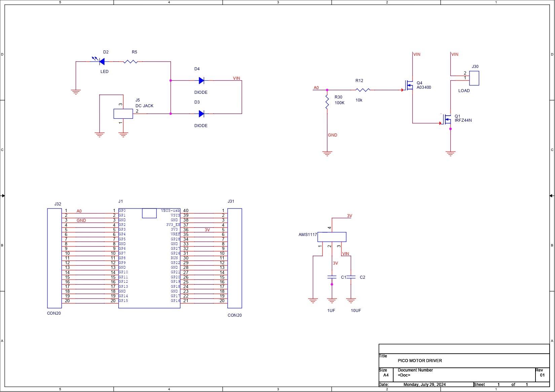Click the 3V label above AMS1117 pin 4
Image resolution: width=555 pixels, height=392 pixels.
349,216
